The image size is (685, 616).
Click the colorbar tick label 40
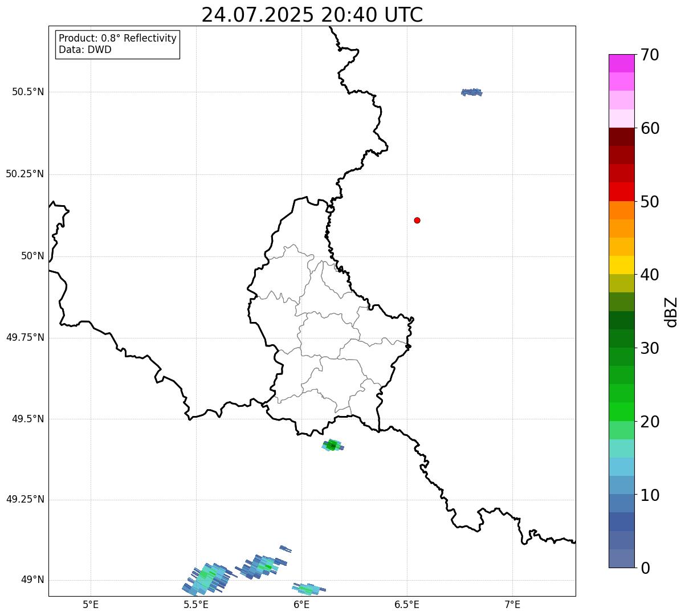[650, 275]
